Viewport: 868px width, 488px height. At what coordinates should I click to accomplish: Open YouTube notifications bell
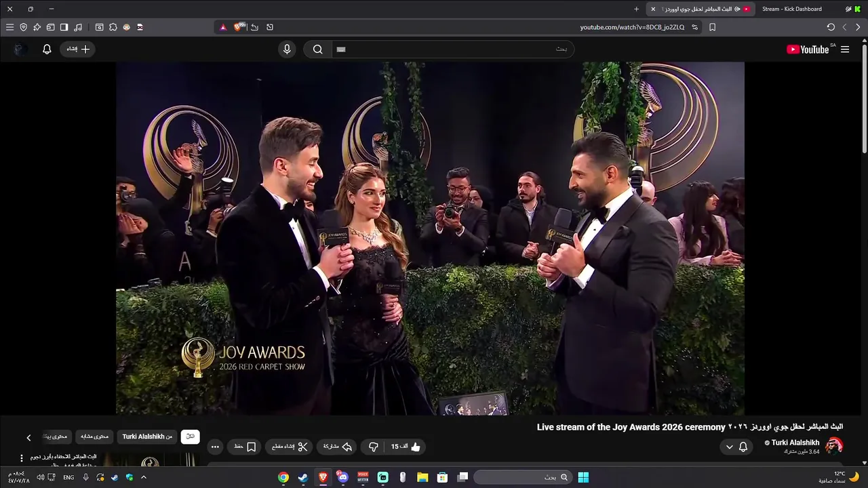[x=47, y=49]
